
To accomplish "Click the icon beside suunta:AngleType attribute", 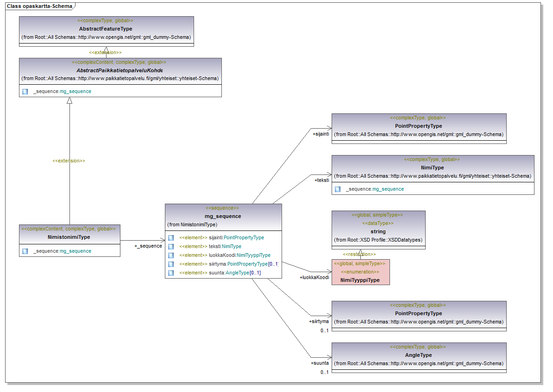I will (171, 273).
